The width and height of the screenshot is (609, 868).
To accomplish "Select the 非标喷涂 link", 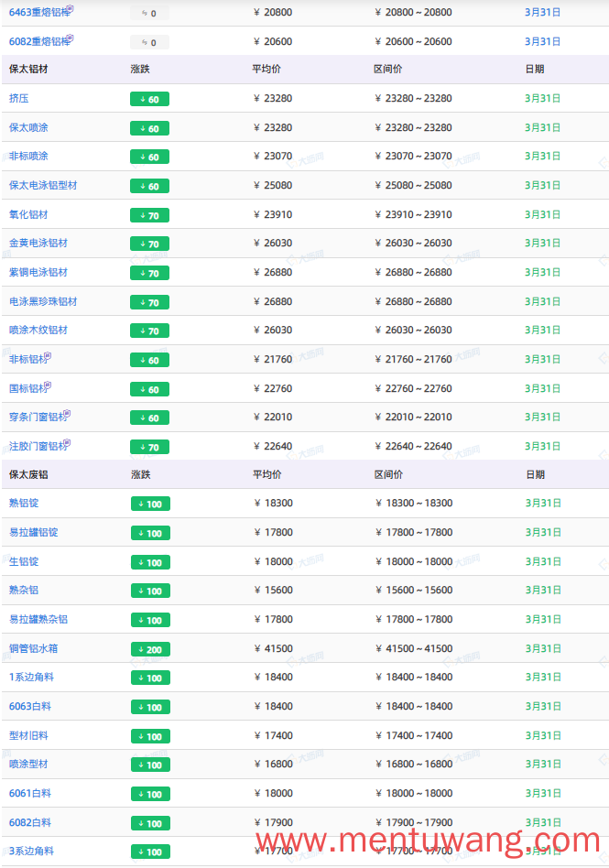I will pos(28,156).
